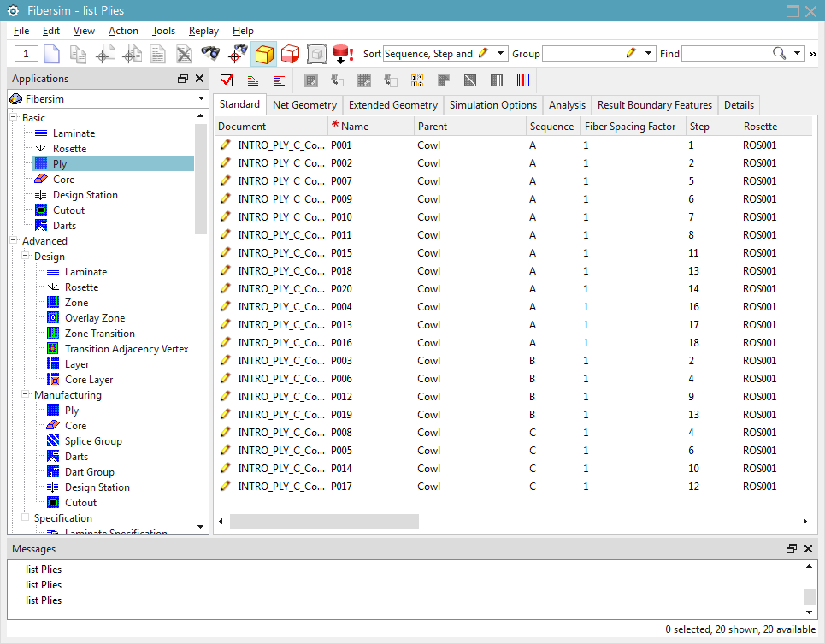The image size is (825, 644).
Task: Switch to the Simulation Options tab
Action: 492,105
